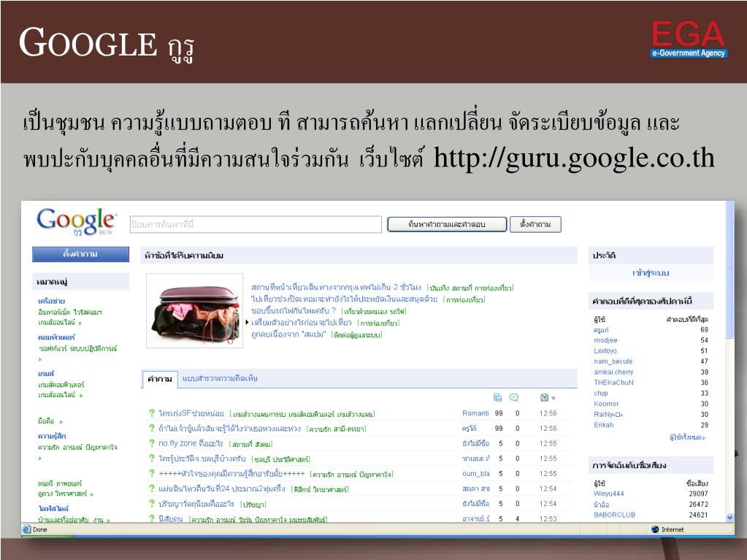747x560 pixels.
Task: Open asker 'oum_bla' profile link
Action: tap(475, 473)
